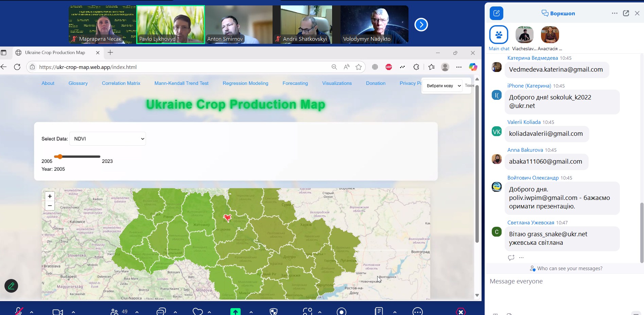Start a new chat with the compose icon

[497, 13]
